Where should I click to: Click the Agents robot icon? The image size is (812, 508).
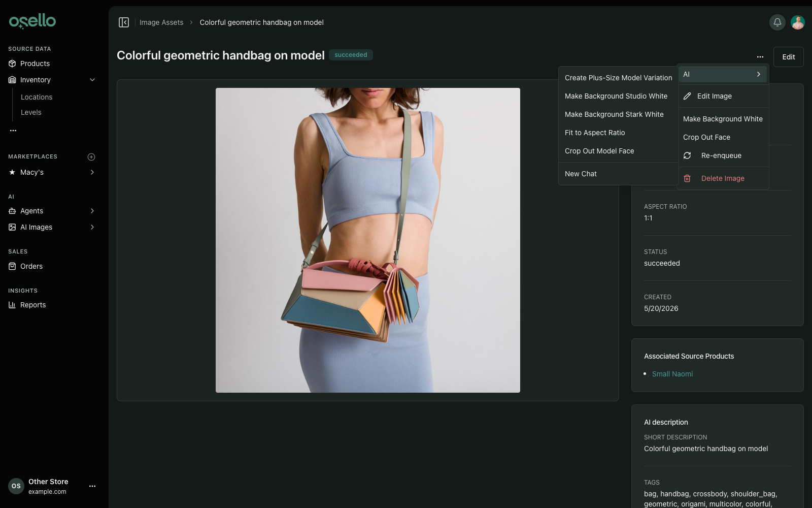[x=12, y=211]
